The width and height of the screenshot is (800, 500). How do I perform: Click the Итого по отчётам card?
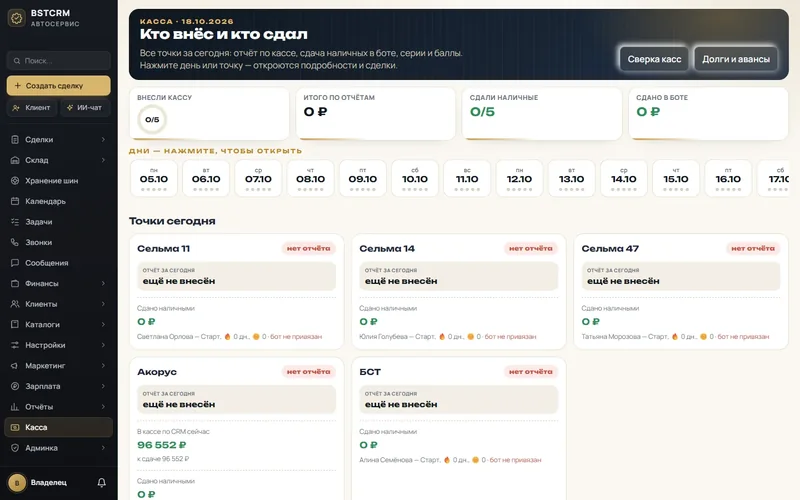click(x=376, y=114)
